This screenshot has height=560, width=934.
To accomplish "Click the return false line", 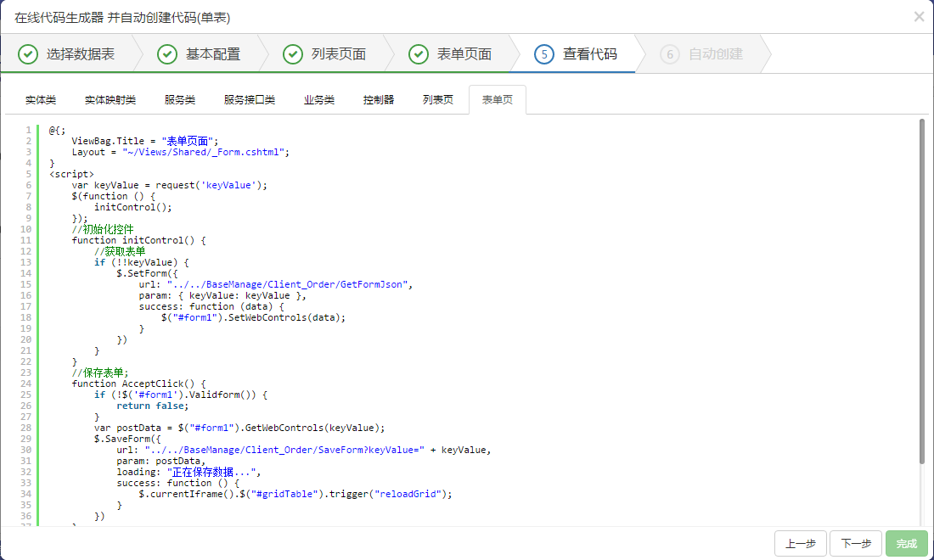I will pyautogui.click(x=153, y=406).
